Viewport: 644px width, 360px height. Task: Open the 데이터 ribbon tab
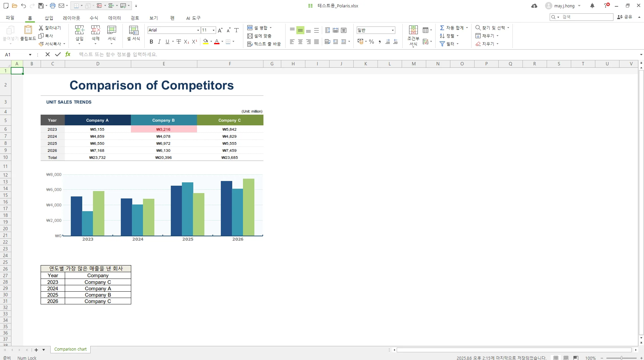(114, 18)
